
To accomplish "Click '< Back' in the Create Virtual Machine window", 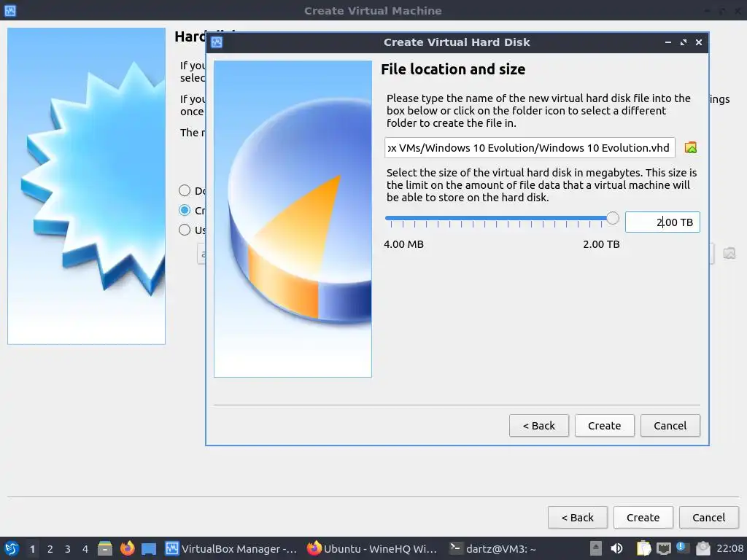I will coord(578,518).
